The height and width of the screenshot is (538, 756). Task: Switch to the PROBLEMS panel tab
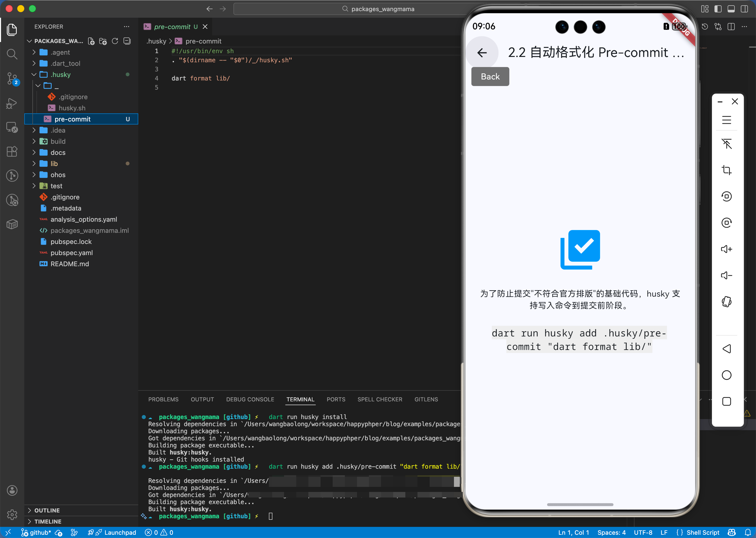[x=163, y=399]
